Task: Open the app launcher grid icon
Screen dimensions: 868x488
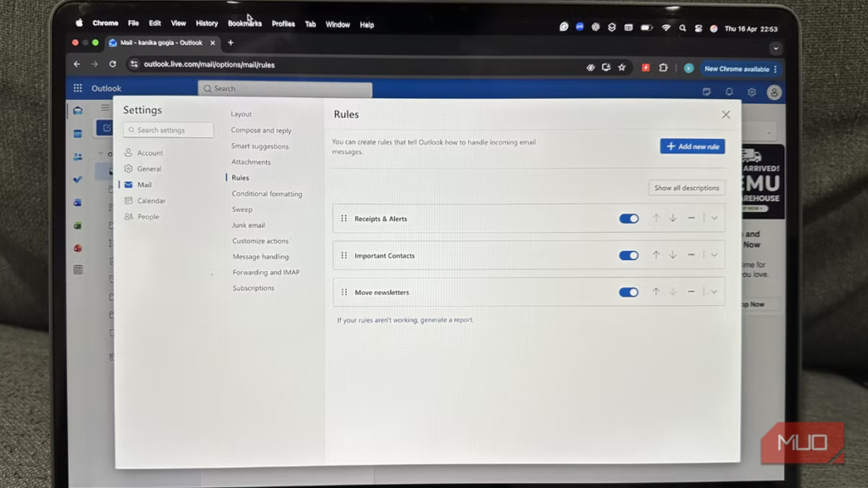Action: click(x=77, y=88)
